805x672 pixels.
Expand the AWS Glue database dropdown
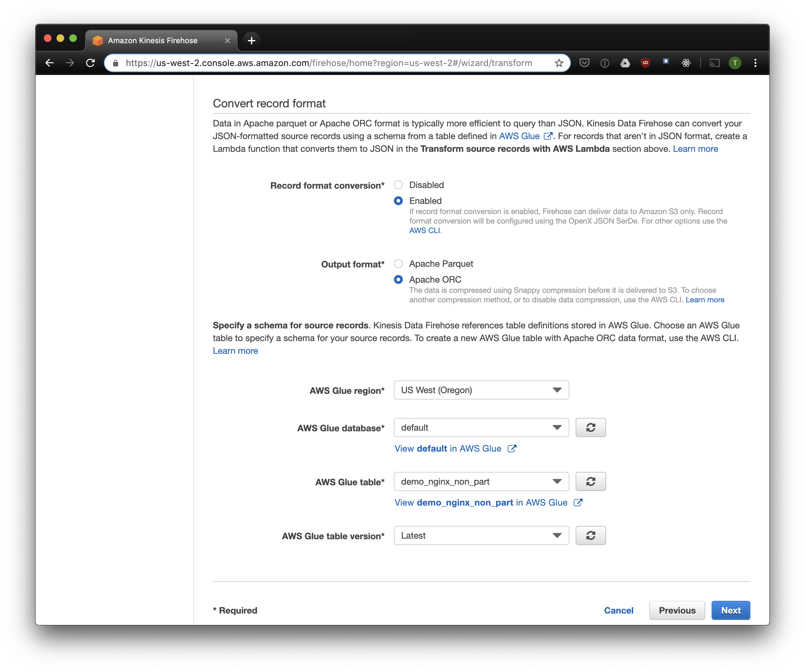(556, 427)
